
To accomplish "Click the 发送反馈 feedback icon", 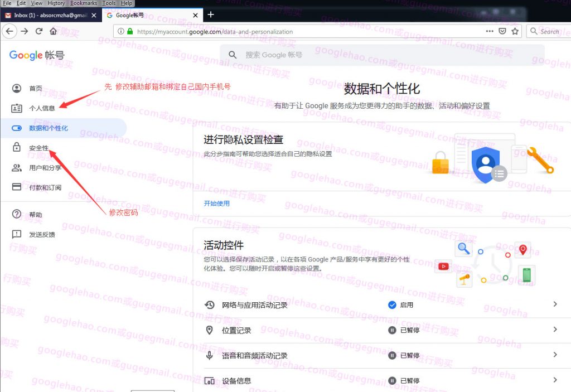I will point(17,234).
